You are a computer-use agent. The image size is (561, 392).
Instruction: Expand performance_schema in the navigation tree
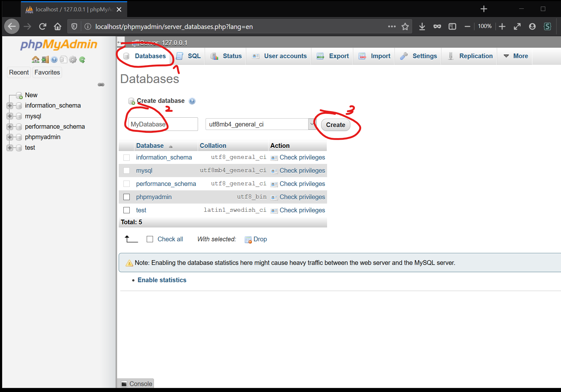[10, 127]
